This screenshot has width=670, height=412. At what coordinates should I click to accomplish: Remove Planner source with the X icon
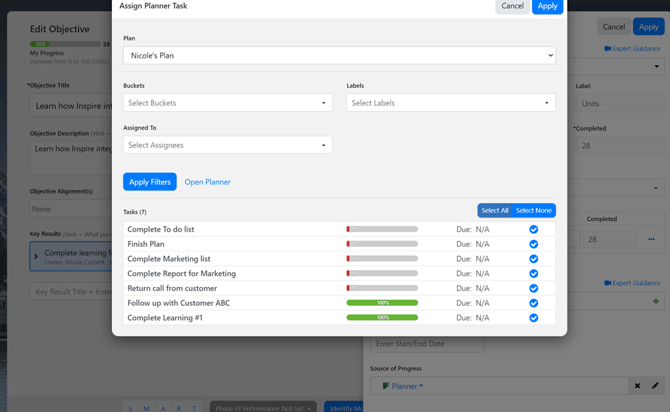pos(637,386)
